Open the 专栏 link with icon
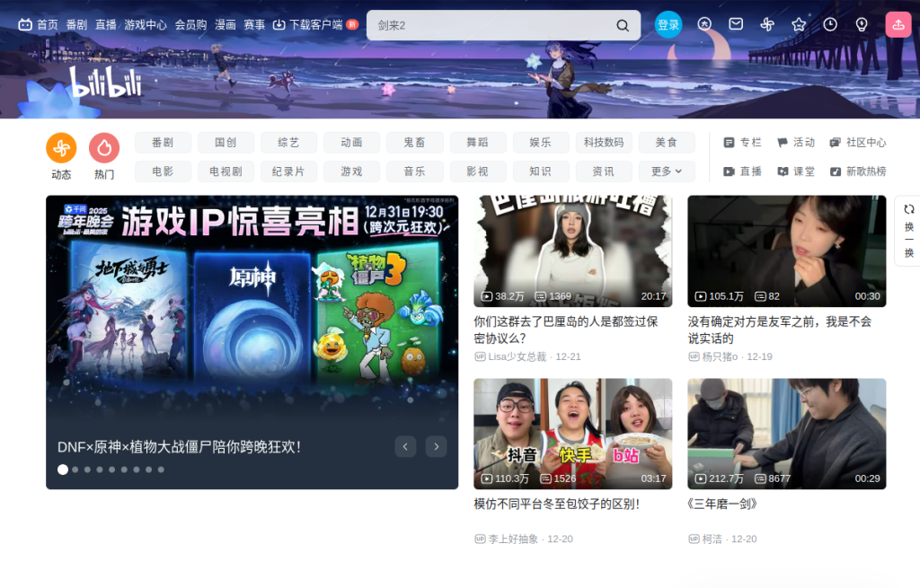The height and width of the screenshot is (588, 920). pos(742,143)
